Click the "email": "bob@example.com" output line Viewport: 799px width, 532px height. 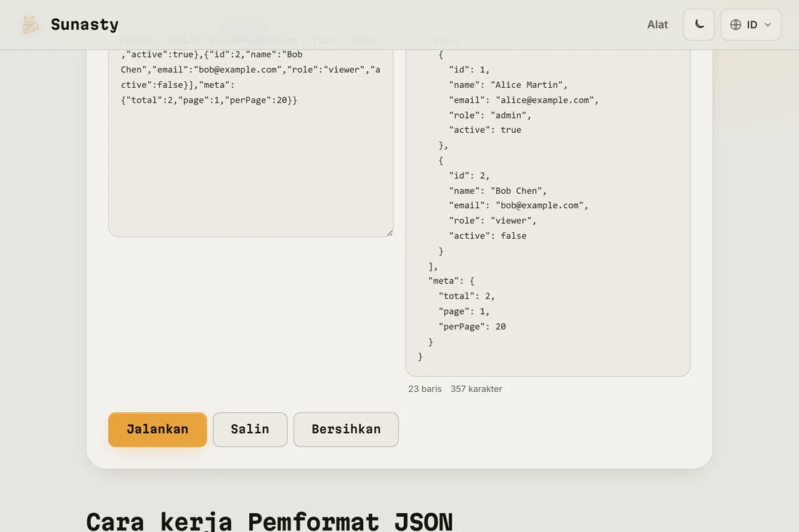pos(518,205)
